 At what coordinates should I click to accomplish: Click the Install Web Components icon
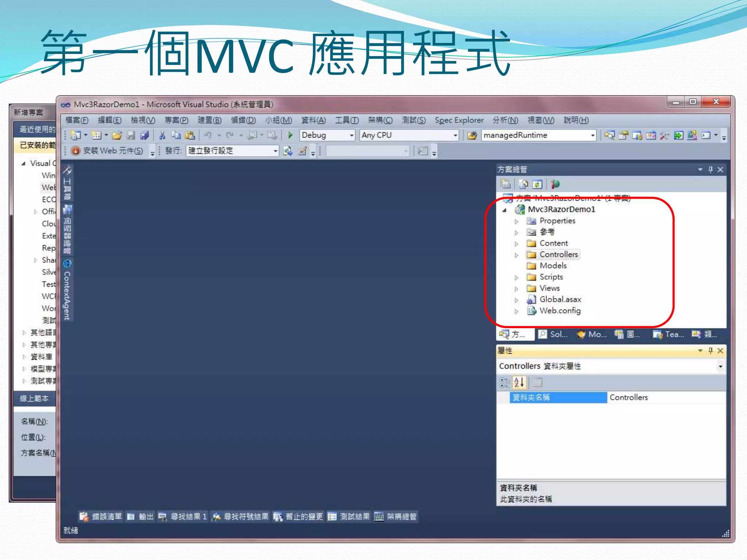pos(76,151)
